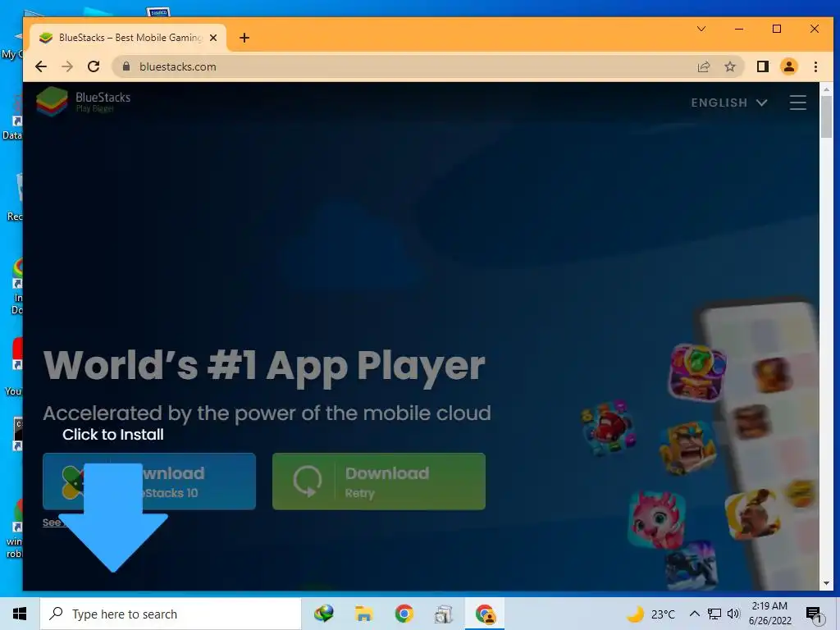The width and height of the screenshot is (840, 630).
Task: Open Internet Download Manager taskbar icon
Action: click(323, 614)
